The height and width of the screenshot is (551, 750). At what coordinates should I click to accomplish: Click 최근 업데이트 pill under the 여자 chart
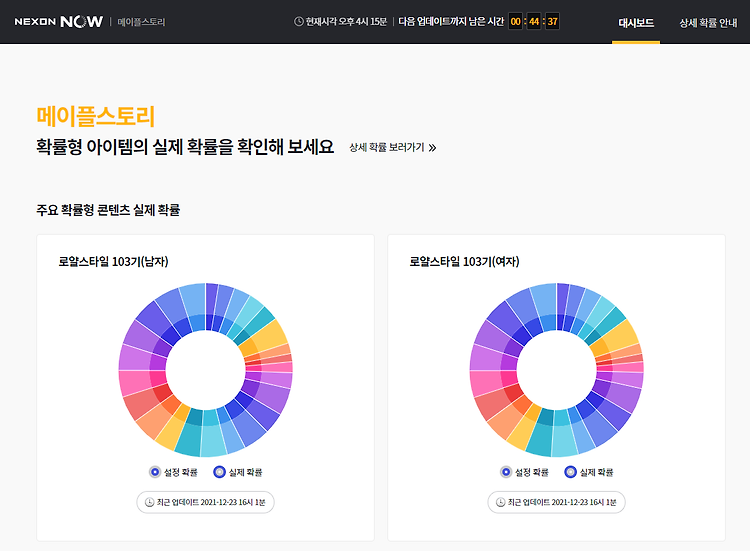click(557, 502)
